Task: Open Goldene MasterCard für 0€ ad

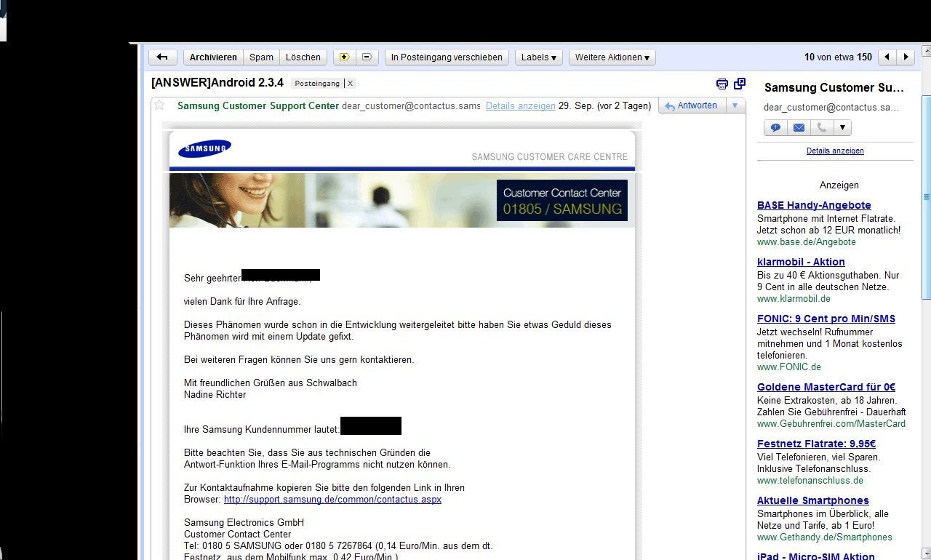Action: (x=826, y=387)
